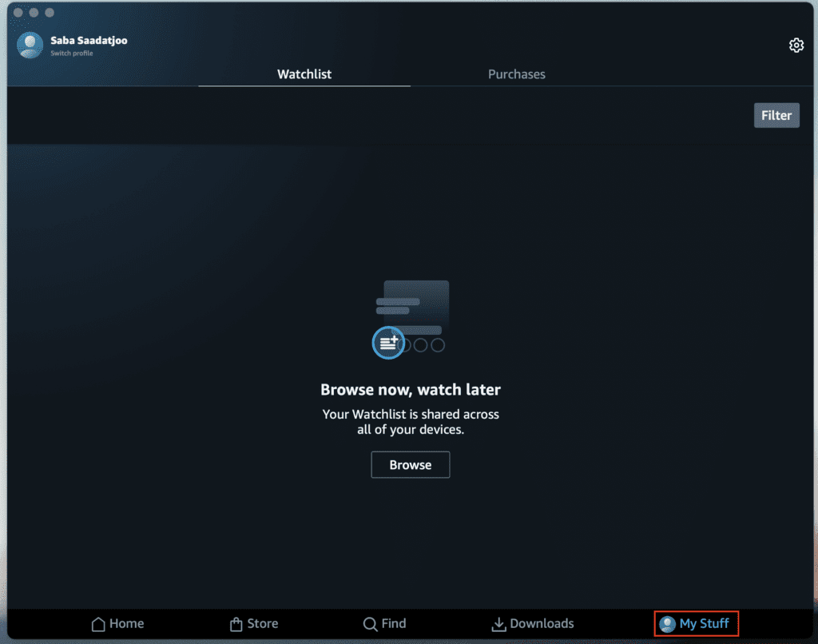Open the Find label in bottom bar
818x644 pixels.
click(x=393, y=624)
